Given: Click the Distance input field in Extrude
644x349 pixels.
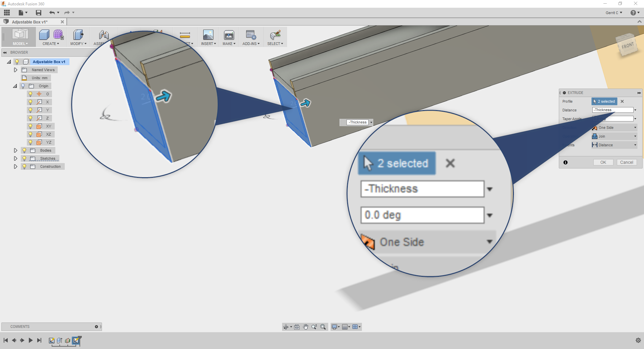Looking at the screenshot, I should pos(612,110).
